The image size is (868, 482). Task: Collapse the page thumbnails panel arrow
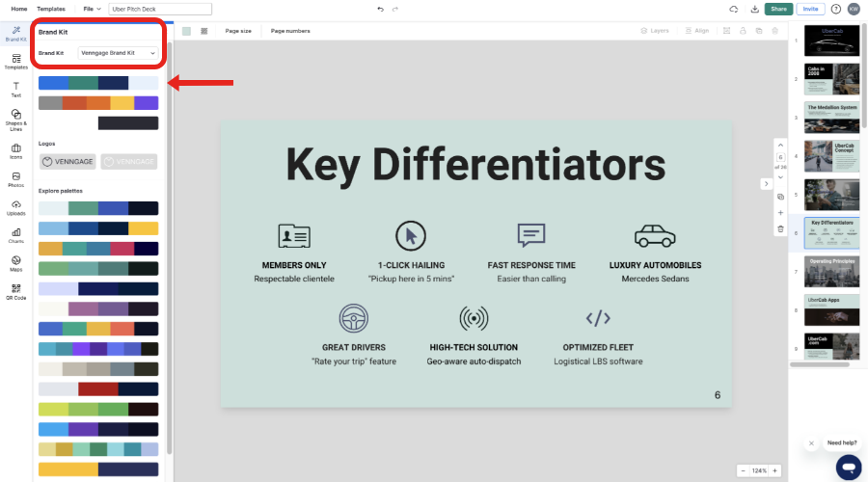click(x=766, y=184)
